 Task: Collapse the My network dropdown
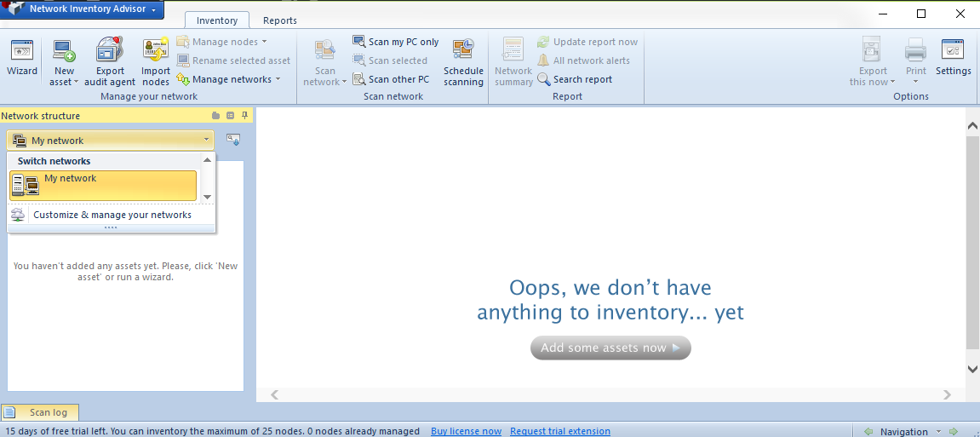pyautogui.click(x=206, y=140)
